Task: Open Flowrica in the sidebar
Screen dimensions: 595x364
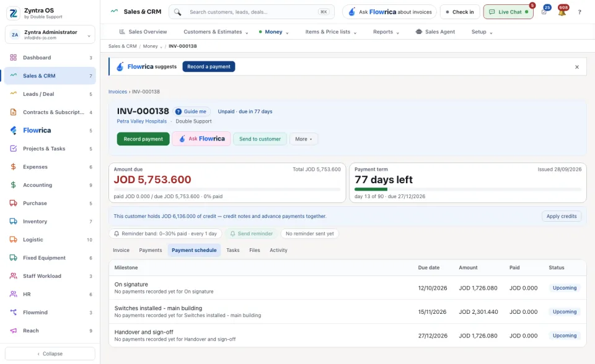Action: click(50, 131)
